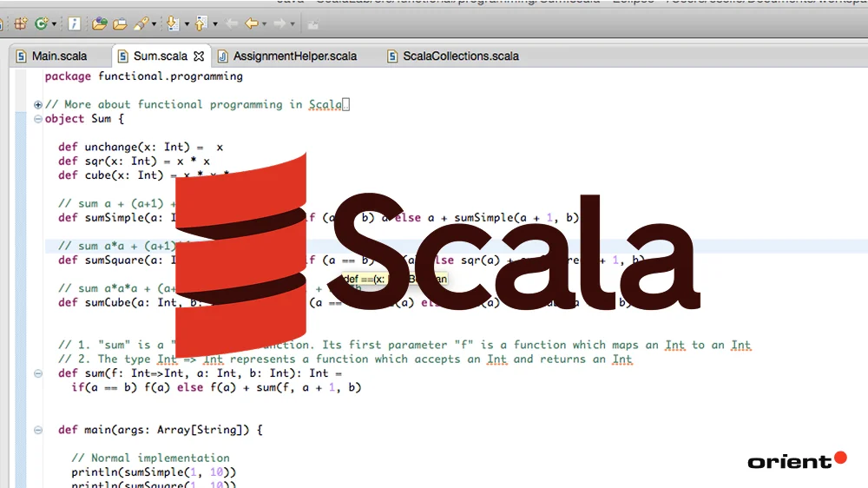868x488 pixels.
Task: Switch to the Main.scala tab
Action: click(x=59, y=56)
